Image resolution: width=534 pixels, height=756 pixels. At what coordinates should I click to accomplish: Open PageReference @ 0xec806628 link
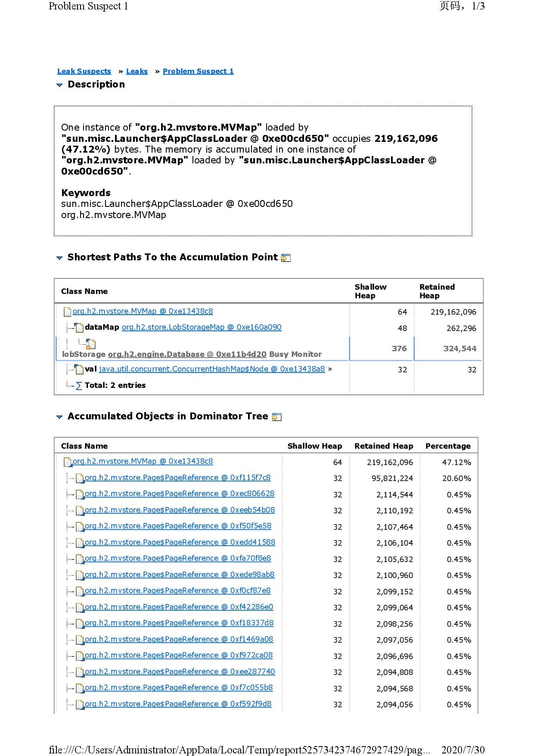click(180, 494)
